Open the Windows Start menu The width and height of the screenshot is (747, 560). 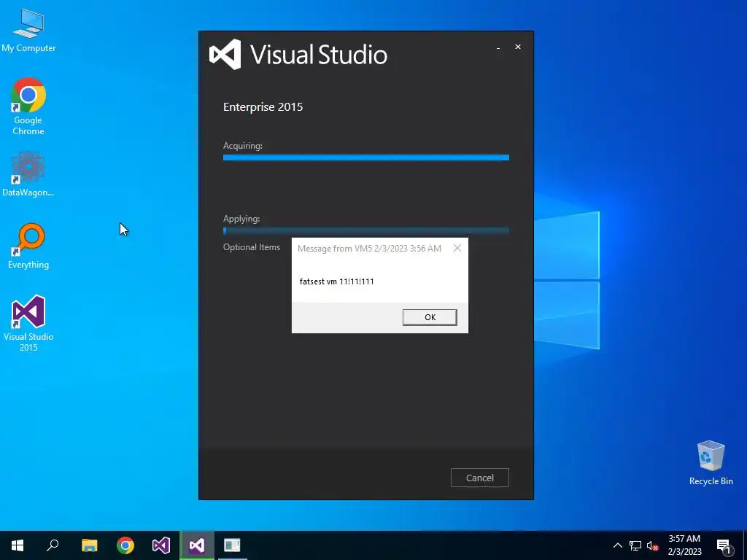click(x=18, y=545)
